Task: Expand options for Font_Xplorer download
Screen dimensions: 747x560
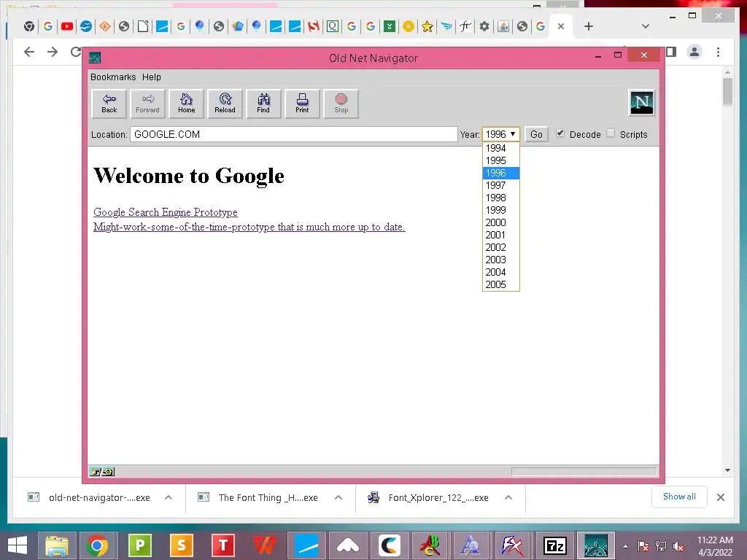Action: point(508,497)
